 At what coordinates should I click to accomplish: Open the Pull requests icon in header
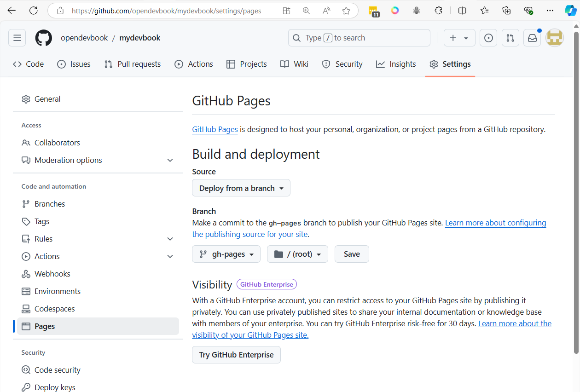click(510, 38)
